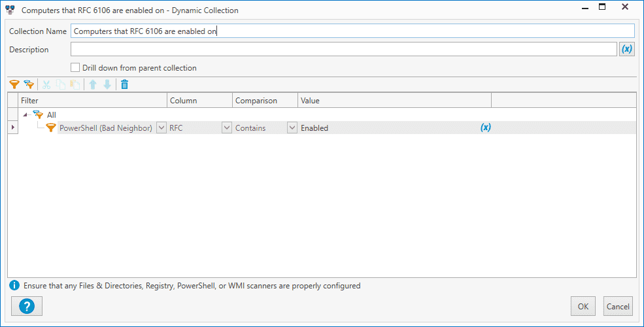Click the Value column header
Screen dimensions: 644x327
(x=394, y=100)
